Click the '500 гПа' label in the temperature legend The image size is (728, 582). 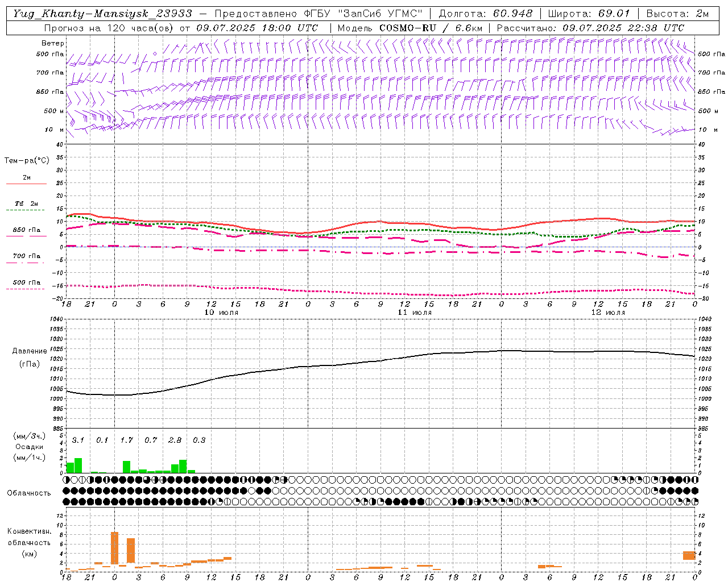tap(27, 282)
